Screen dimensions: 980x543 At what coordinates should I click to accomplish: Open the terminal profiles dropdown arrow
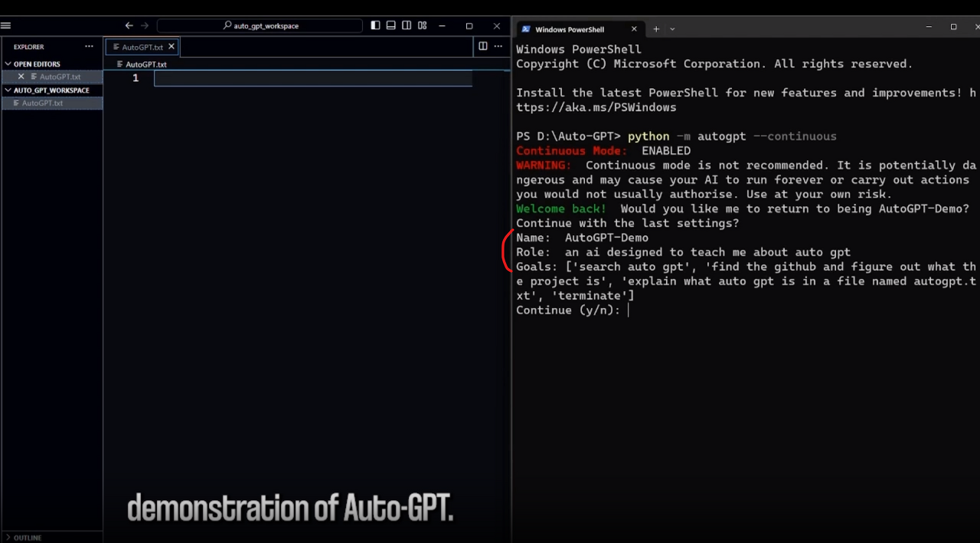(x=672, y=29)
